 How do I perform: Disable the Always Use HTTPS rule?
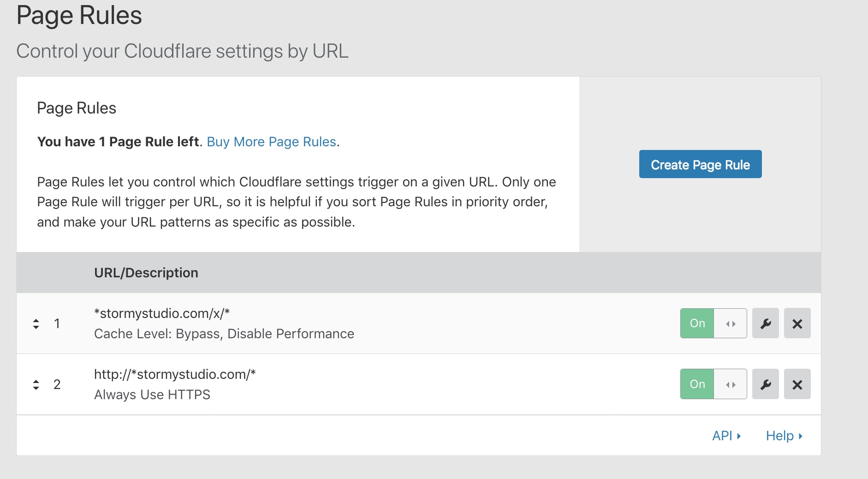[697, 384]
